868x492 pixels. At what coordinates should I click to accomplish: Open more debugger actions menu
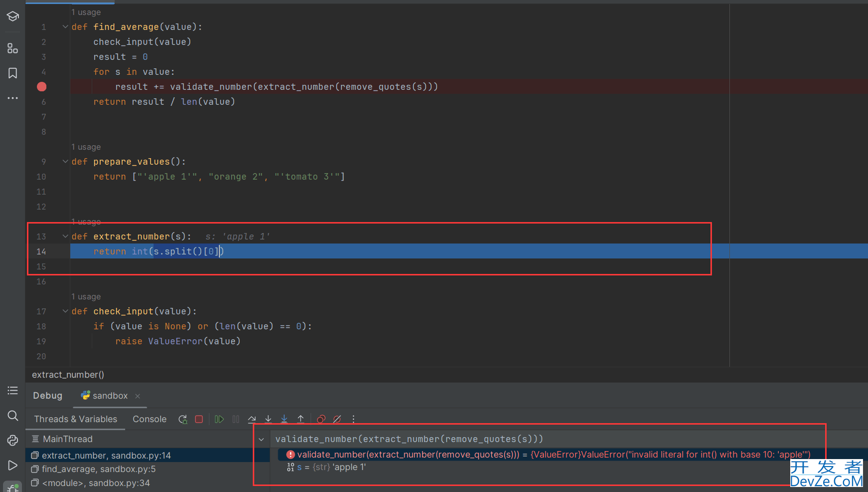(353, 419)
